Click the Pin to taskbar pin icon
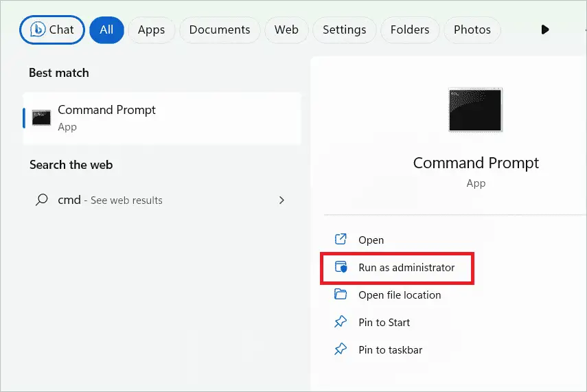Screen dimensions: 587x392 pos(341,349)
